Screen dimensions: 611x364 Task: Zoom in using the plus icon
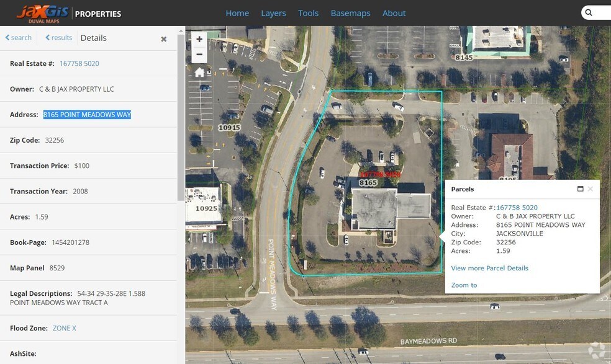tap(199, 38)
